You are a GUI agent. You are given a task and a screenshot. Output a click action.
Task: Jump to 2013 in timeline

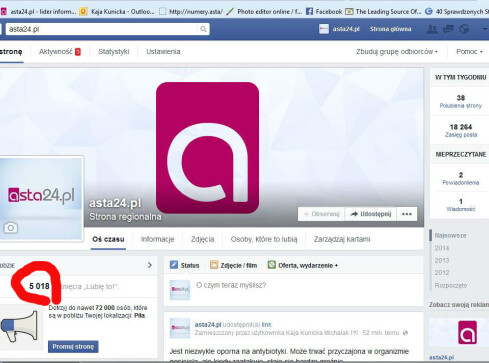(442, 260)
